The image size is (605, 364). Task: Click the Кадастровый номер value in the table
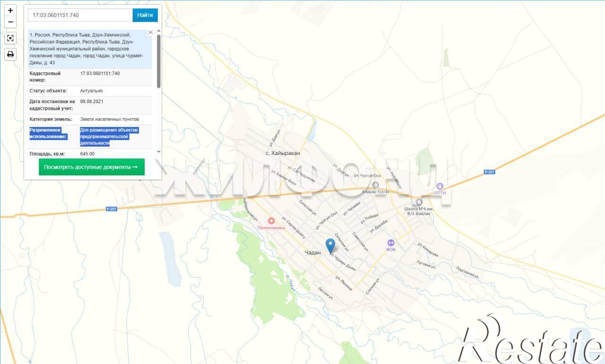tap(100, 73)
